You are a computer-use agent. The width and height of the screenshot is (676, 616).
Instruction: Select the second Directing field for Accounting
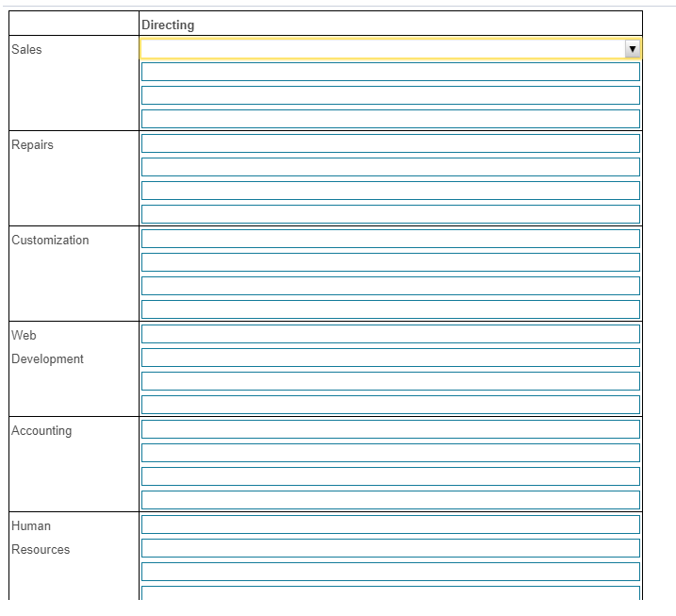click(x=390, y=453)
